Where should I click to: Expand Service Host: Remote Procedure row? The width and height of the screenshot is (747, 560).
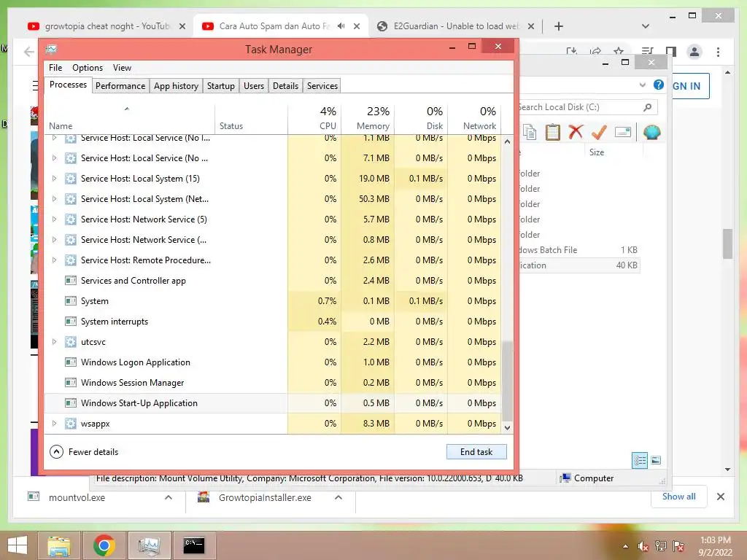[54, 260]
